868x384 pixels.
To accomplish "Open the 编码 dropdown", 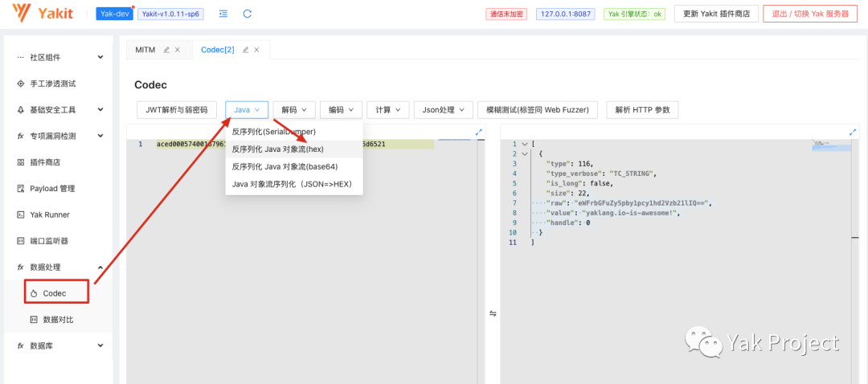I will point(341,109).
